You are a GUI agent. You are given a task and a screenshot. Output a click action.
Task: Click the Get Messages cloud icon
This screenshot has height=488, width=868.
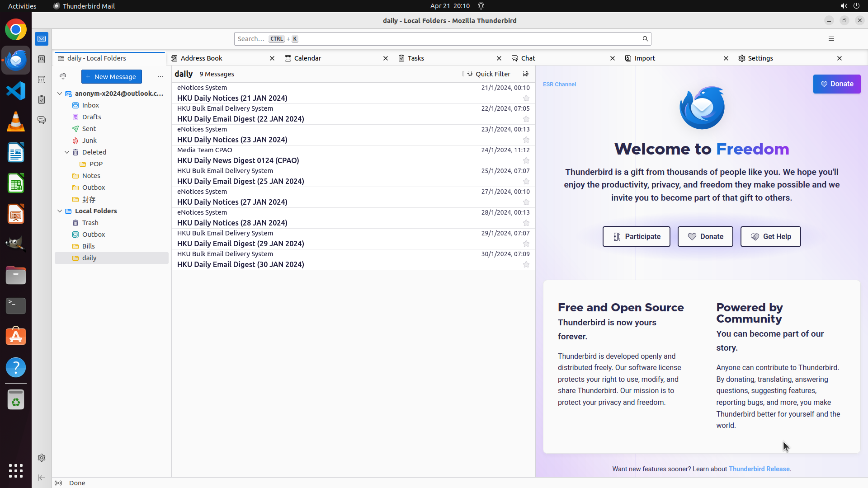click(x=63, y=76)
